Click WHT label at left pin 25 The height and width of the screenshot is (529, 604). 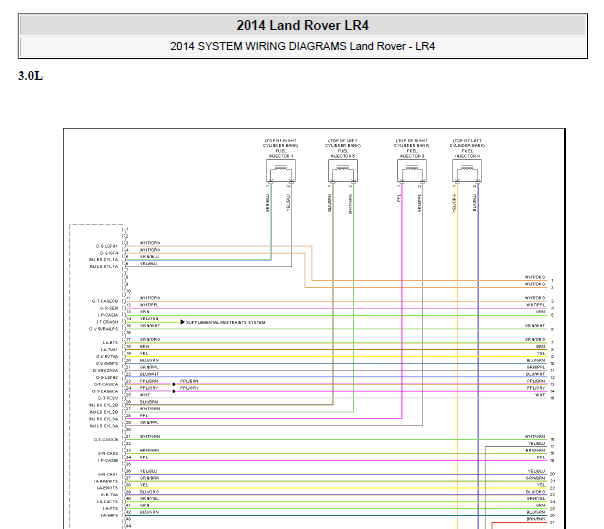tap(145, 395)
